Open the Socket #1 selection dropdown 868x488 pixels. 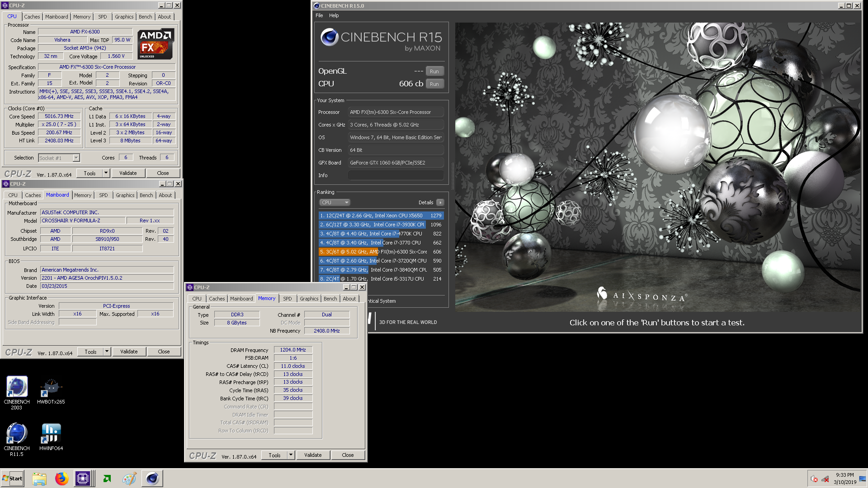coord(76,158)
